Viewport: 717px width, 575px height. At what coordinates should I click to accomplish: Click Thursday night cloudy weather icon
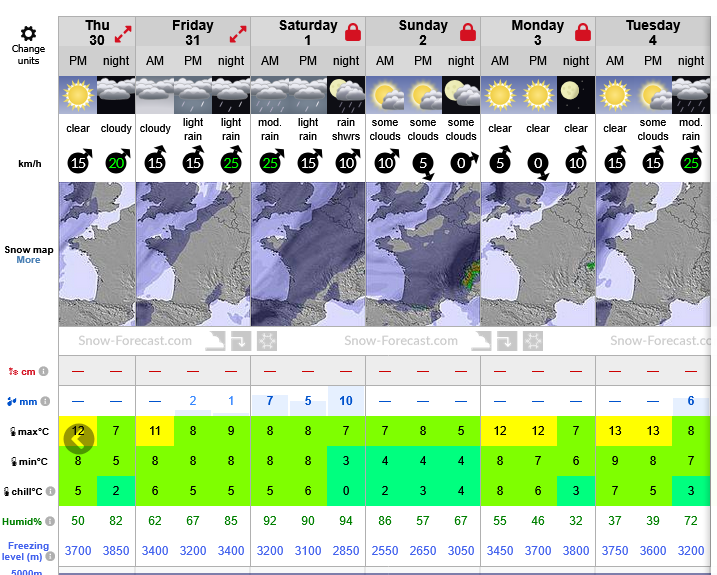click(x=116, y=95)
